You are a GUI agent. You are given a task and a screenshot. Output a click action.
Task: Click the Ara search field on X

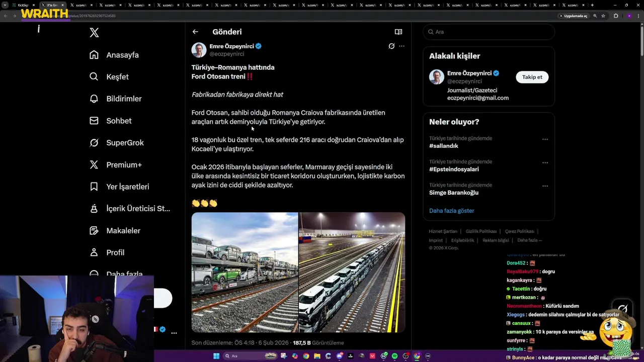click(489, 32)
